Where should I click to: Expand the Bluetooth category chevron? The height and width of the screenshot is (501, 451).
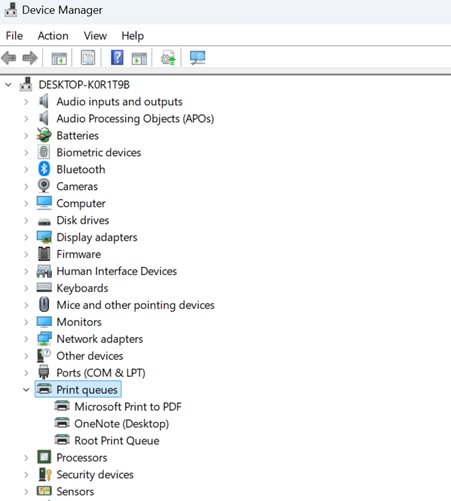coord(26,169)
